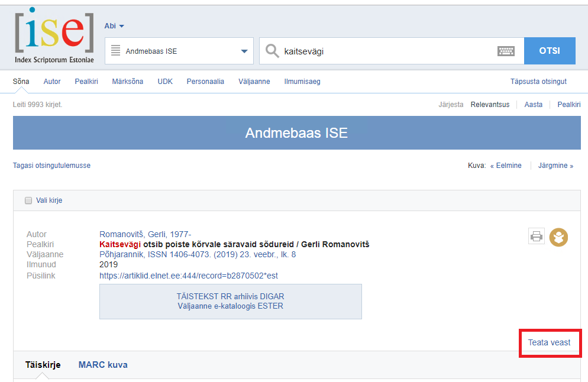Image resolution: width=588 pixels, height=382 pixels.
Task: Click the Leiti 9993 kirjet result count
Action: (37, 105)
